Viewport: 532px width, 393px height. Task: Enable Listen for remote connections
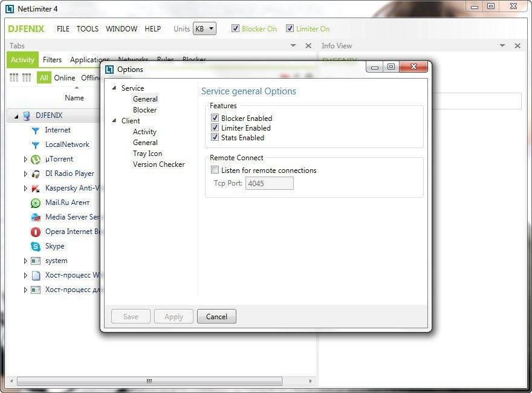click(x=215, y=170)
